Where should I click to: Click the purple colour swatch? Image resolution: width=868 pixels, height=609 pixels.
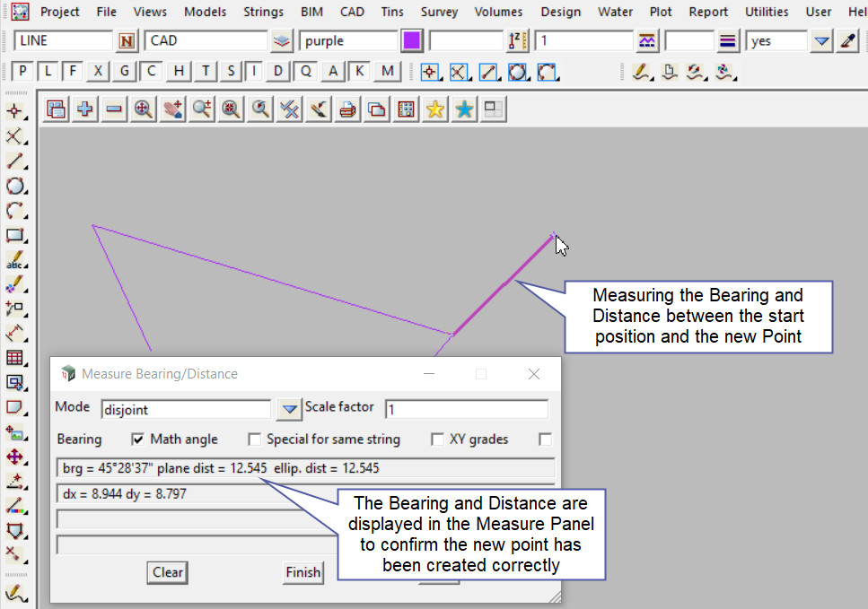(412, 41)
